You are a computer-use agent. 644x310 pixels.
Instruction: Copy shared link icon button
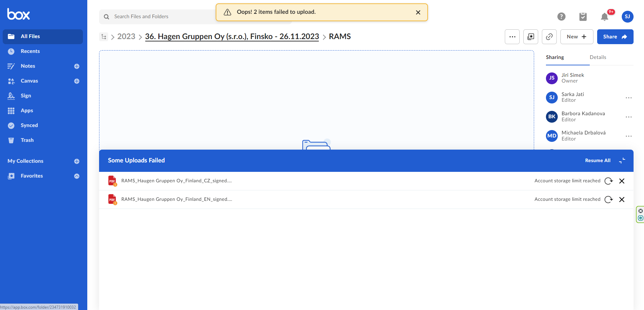[x=549, y=37]
